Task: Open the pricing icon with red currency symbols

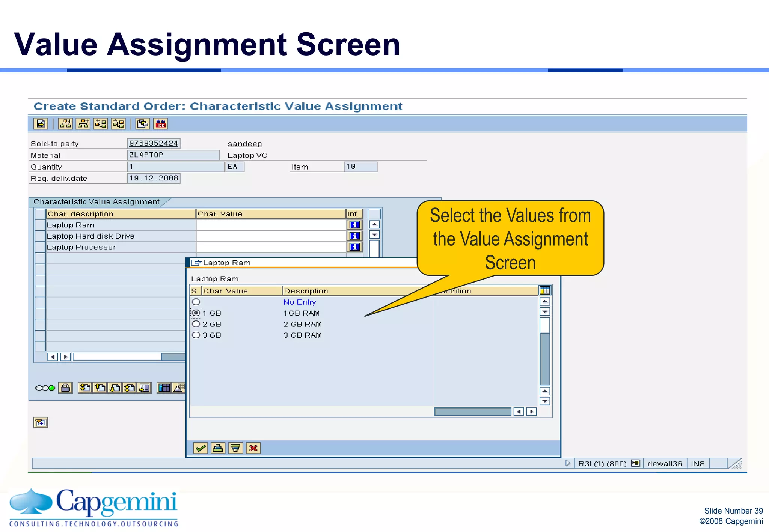Action: click(x=161, y=123)
